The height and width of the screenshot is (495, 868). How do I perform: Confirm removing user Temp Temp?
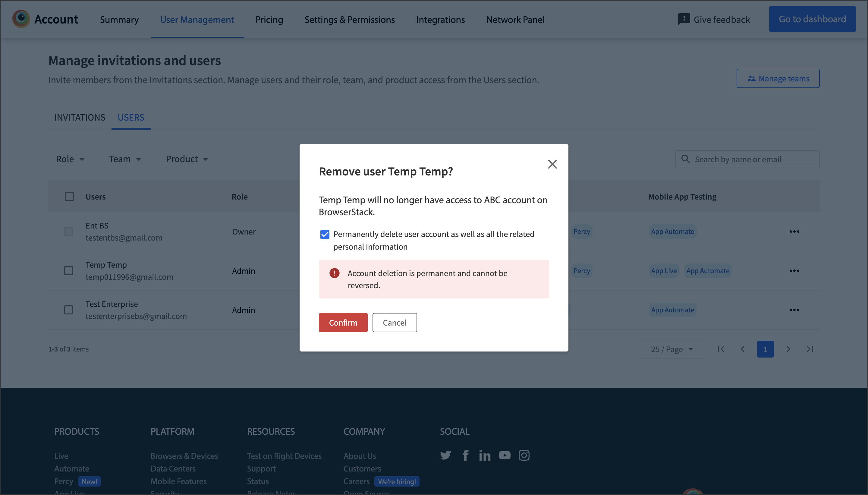pyautogui.click(x=343, y=323)
